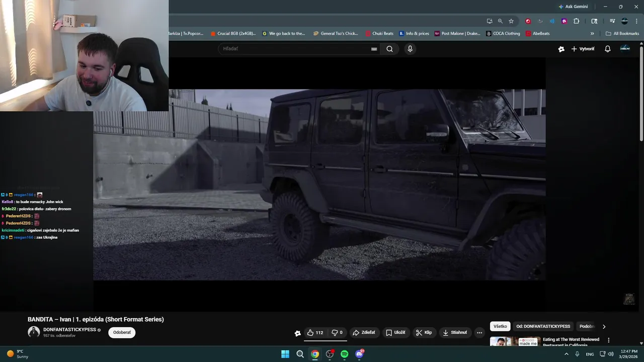This screenshot has height=362, width=644.
Task: Open the Windows Start menu
Action: click(285, 354)
